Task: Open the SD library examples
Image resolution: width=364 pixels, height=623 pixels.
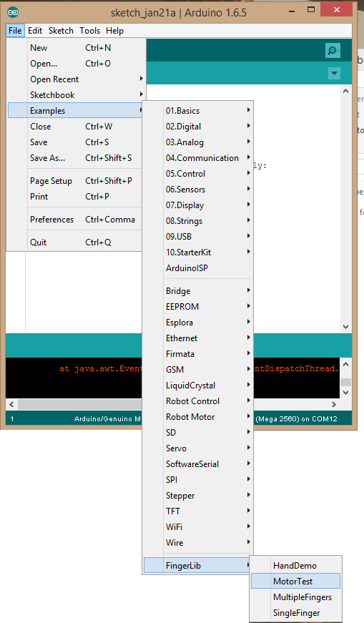Action: point(198,432)
